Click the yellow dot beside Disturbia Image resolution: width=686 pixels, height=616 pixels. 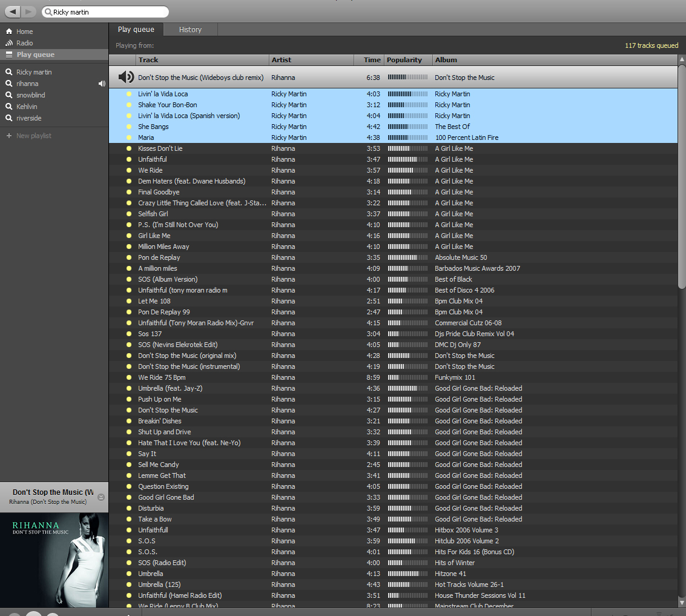[x=129, y=508]
